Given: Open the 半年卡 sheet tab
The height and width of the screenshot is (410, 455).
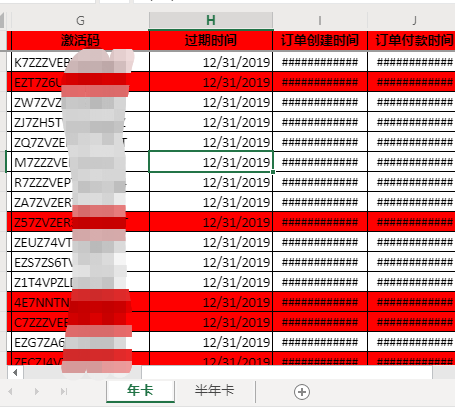Looking at the screenshot, I should coord(214,391).
